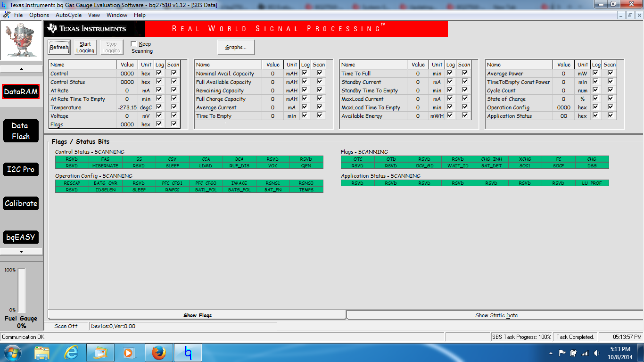Click the BAT_DET flag bit

tap(491, 166)
